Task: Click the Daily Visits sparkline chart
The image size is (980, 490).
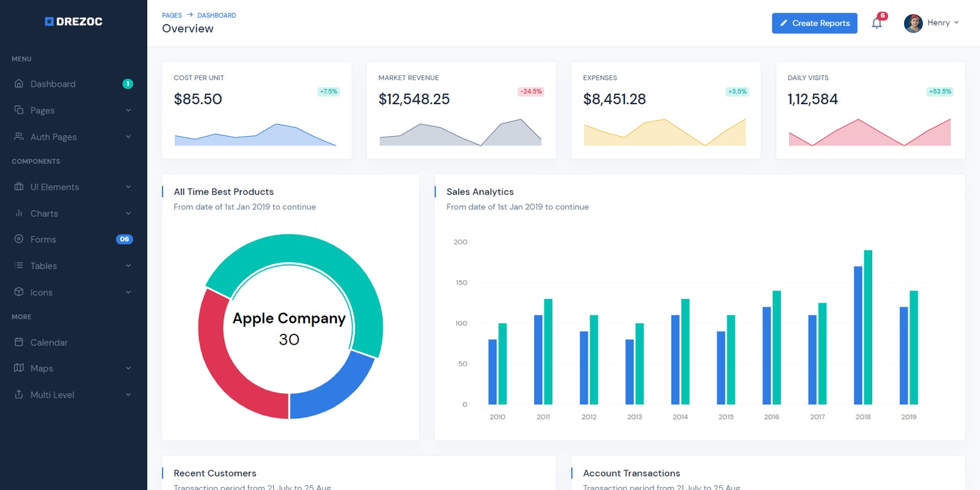Action: (870, 132)
